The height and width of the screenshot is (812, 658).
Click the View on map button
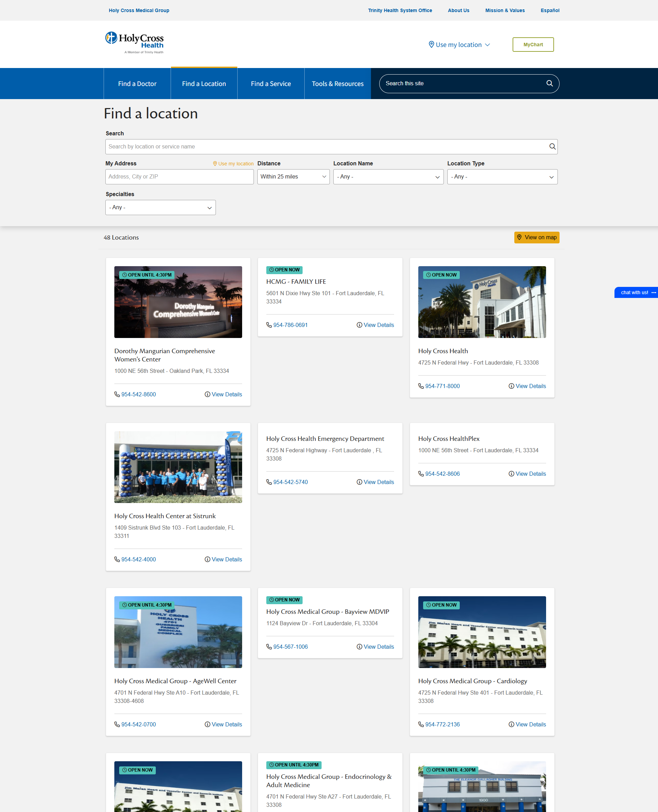coord(537,238)
